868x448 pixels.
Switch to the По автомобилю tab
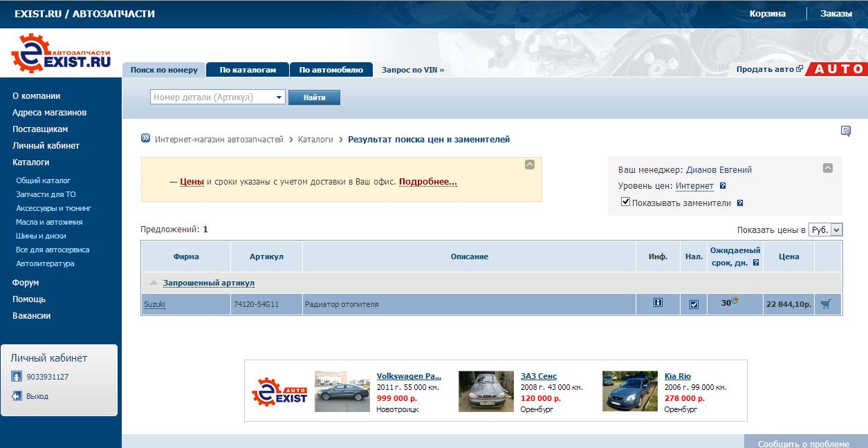pos(331,70)
